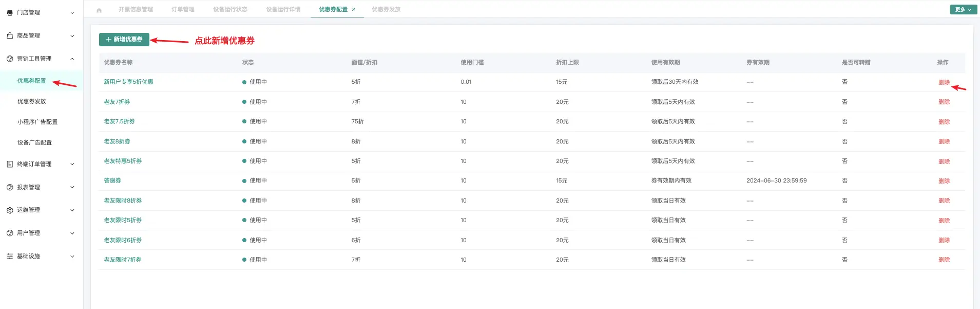Viewport: 980px width, 309px height.
Task: Open the 小程序广告配置 sidebar item
Action: (x=37, y=122)
